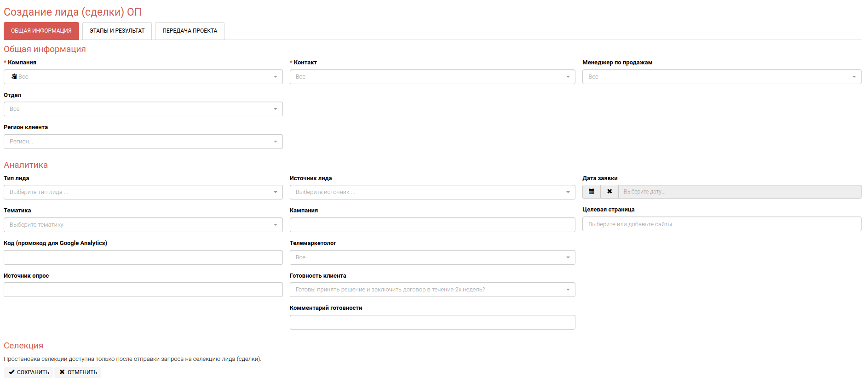Open the Передача проекта tab

click(x=190, y=31)
